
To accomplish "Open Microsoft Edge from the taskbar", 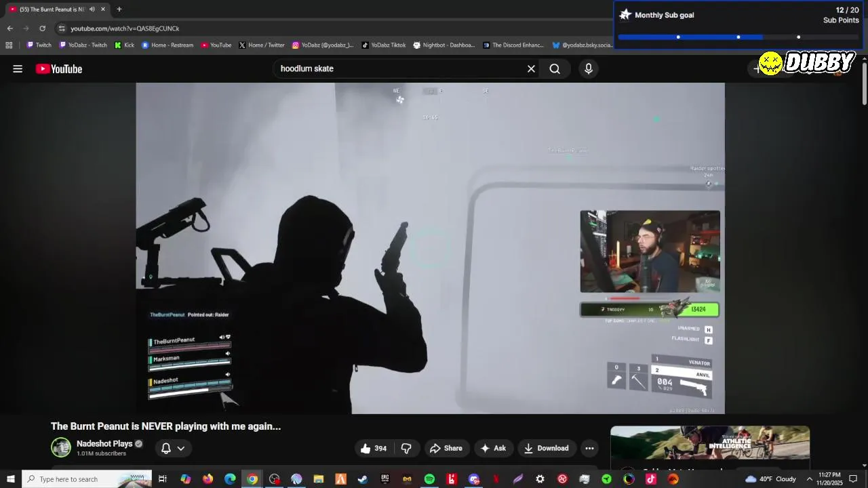I will click(x=230, y=479).
